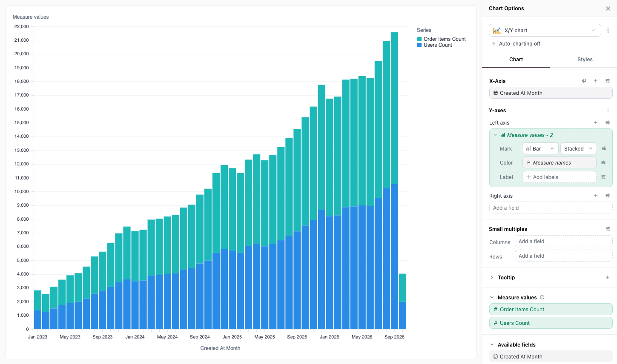Open Left axis settings icon
Image resolution: width=617 pixels, height=364 pixels.
(x=608, y=122)
